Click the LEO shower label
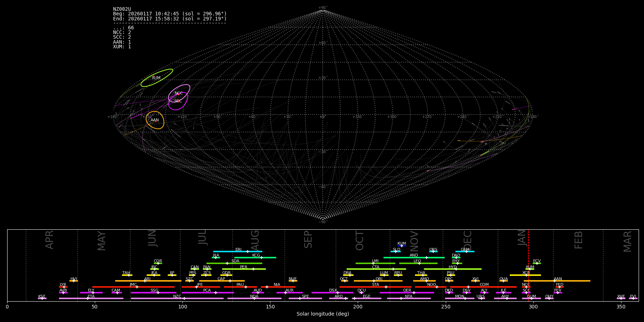The width and height of the screenshot is (644, 322). click(x=418, y=261)
